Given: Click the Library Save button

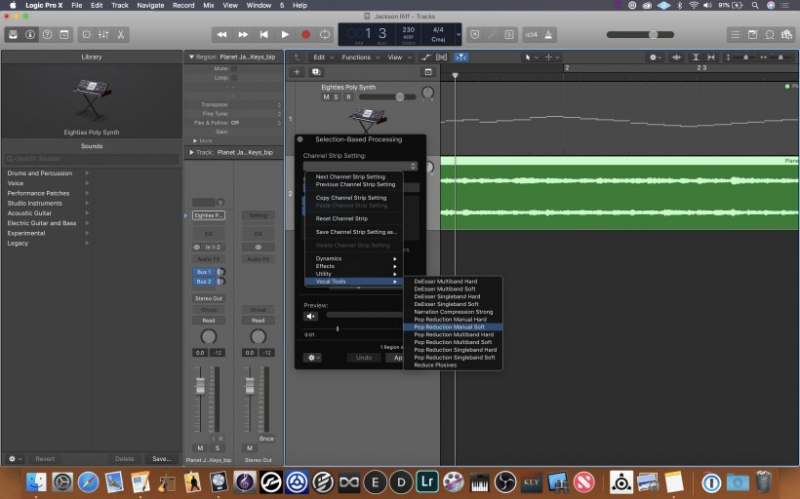Looking at the screenshot, I should (x=161, y=459).
